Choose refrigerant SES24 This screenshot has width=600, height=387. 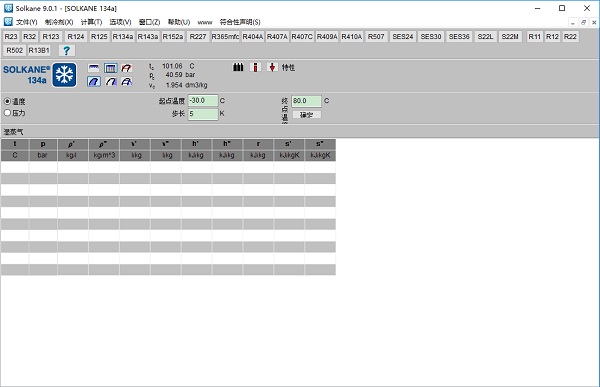pyautogui.click(x=403, y=37)
